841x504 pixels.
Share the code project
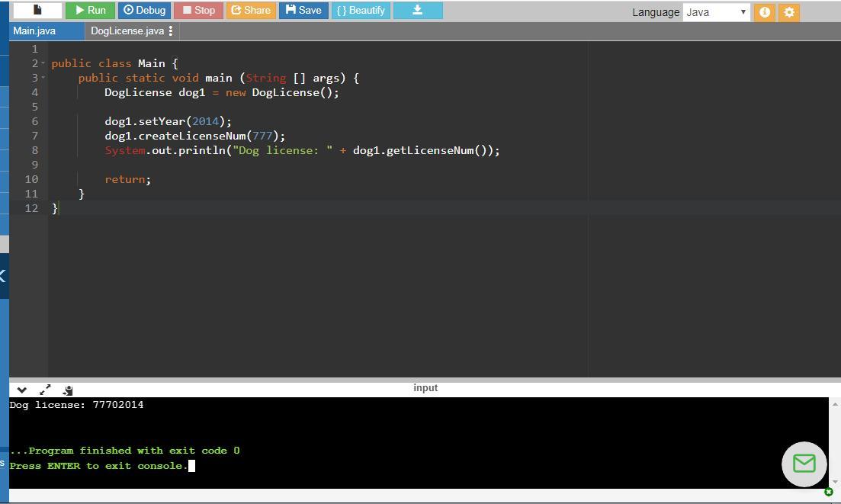click(x=250, y=10)
